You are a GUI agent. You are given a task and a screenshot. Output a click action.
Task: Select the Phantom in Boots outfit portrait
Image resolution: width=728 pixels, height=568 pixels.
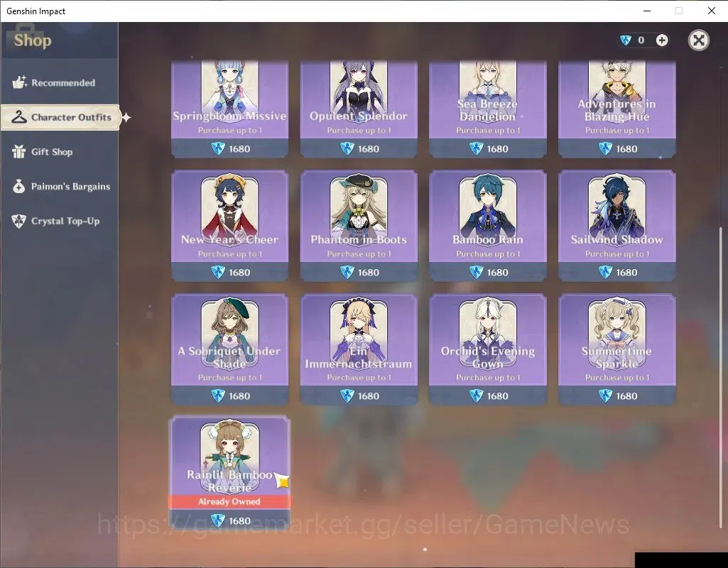point(359,209)
